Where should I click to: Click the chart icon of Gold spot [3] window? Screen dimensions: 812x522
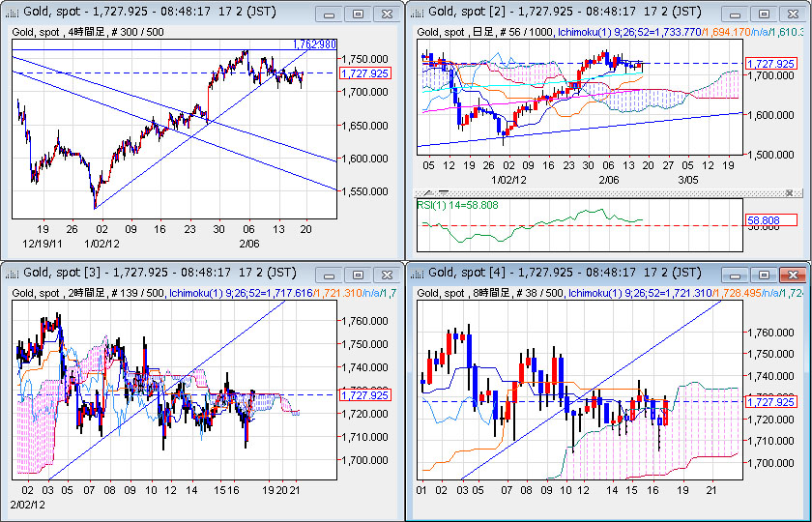tap(13, 272)
